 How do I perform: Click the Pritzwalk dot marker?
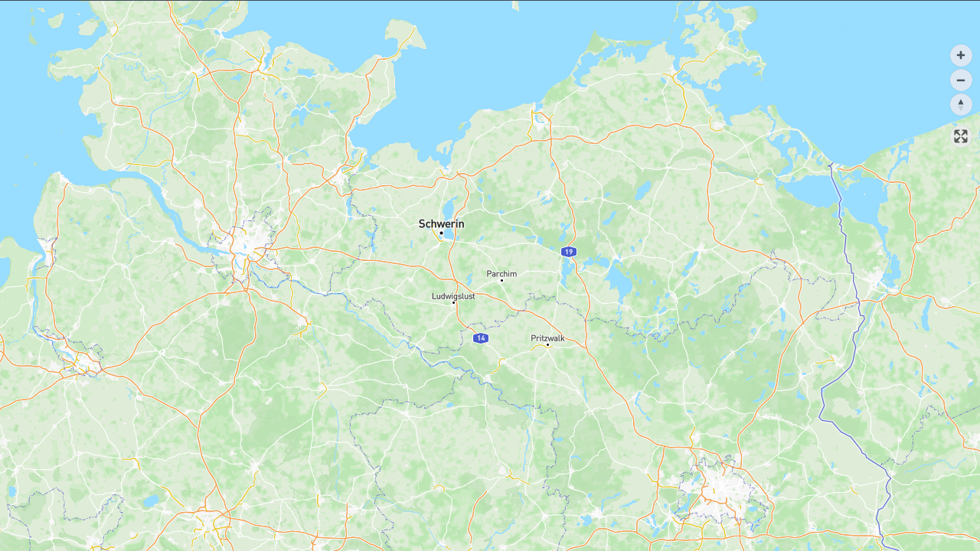pyautogui.click(x=547, y=344)
